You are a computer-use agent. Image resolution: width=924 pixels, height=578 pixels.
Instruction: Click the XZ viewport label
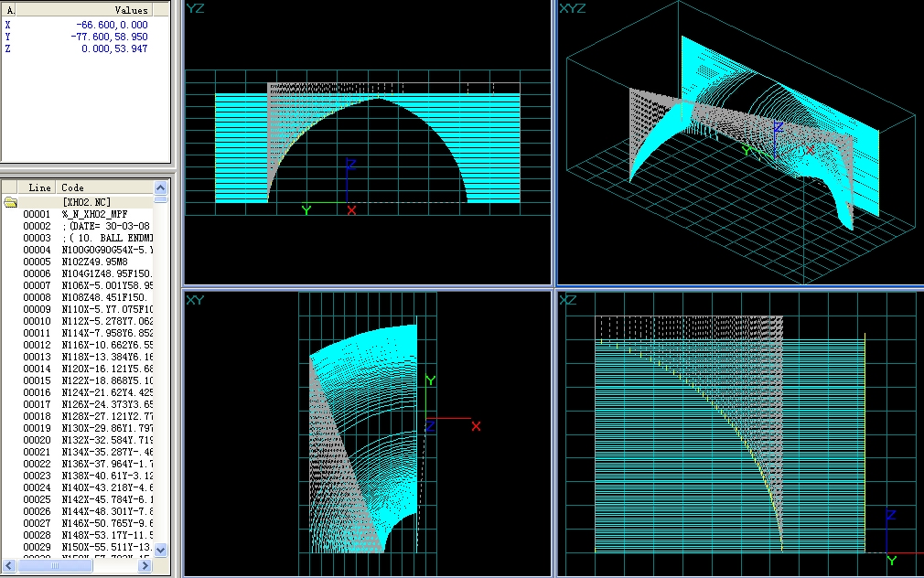[x=567, y=300]
